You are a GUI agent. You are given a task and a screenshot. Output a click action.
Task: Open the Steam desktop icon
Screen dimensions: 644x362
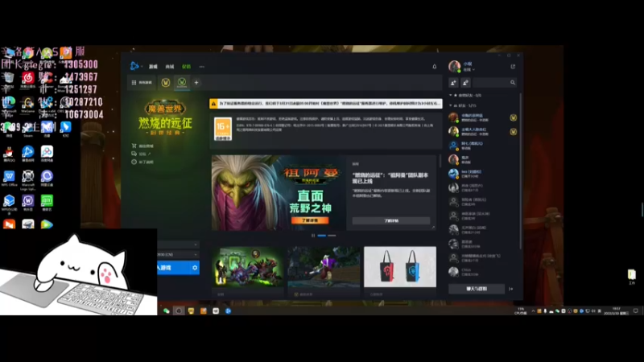coord(28,130)
